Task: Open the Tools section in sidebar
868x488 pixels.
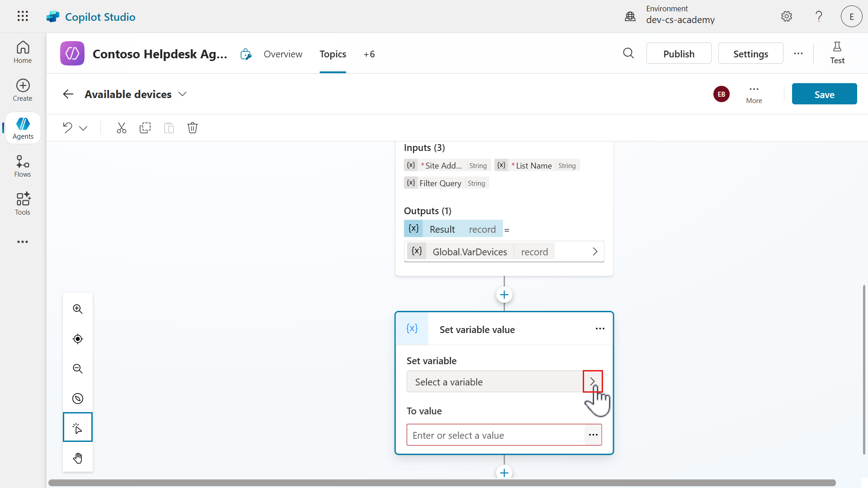Action: (23, 204)
